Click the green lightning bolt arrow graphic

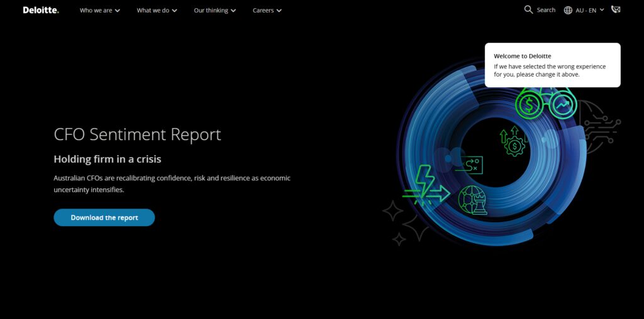(x=426, y=185)
